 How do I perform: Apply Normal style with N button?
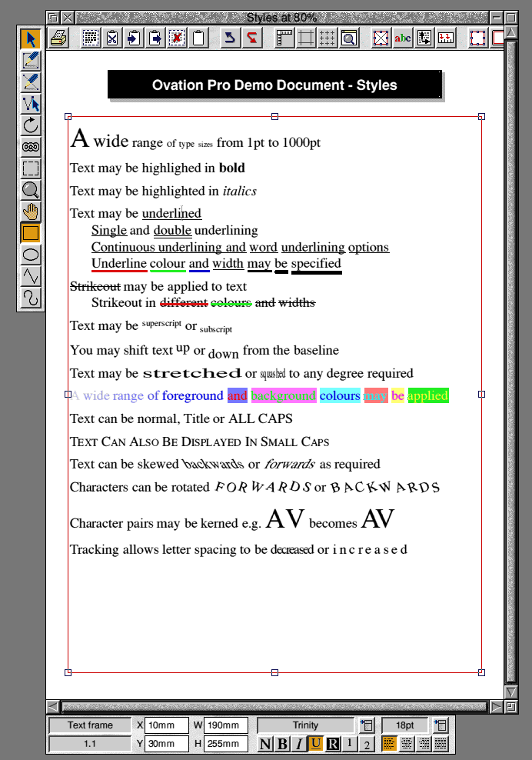[x=265, y=744]
